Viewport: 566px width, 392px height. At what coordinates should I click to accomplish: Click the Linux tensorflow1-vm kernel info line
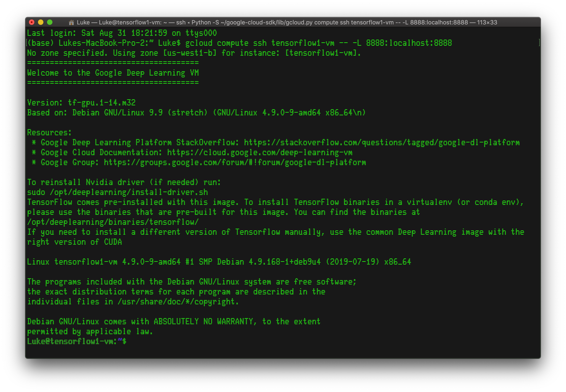coord(219,262)
